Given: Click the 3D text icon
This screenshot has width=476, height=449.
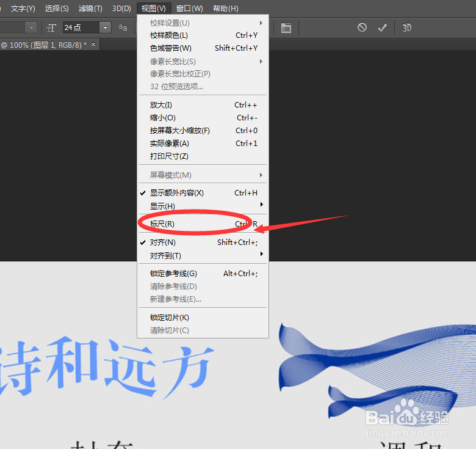Looking at the screenshot, I should click(x=406, y=27).
